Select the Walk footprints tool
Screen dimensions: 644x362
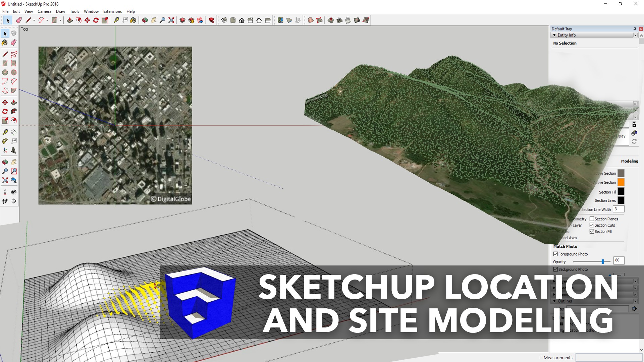click(5, 201)
